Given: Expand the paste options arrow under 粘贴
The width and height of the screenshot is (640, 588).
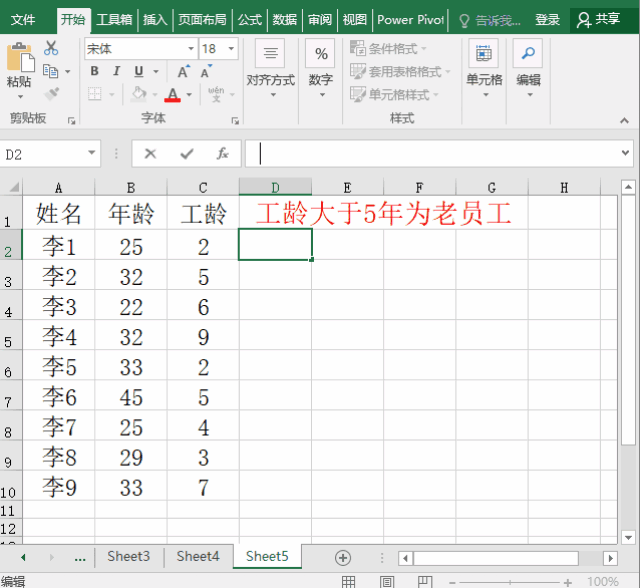Looking at the screenshot, I should coord(20,97).
